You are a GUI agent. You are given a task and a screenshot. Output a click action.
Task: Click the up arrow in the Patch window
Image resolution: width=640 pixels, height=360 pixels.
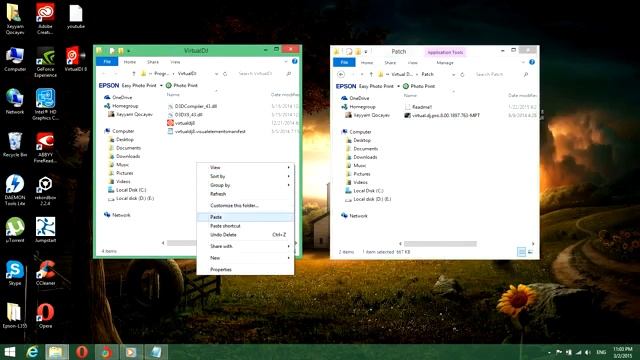click(x=371, y=74)
